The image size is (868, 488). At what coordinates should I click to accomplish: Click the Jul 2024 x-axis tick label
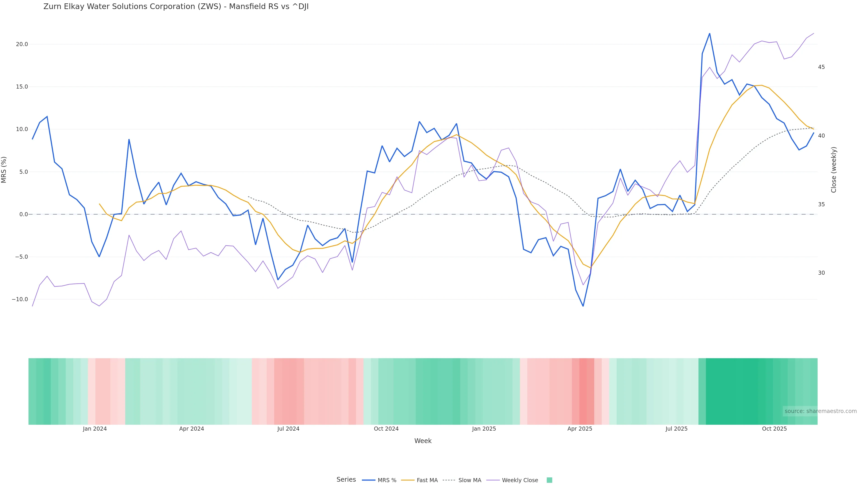(288, 429)
